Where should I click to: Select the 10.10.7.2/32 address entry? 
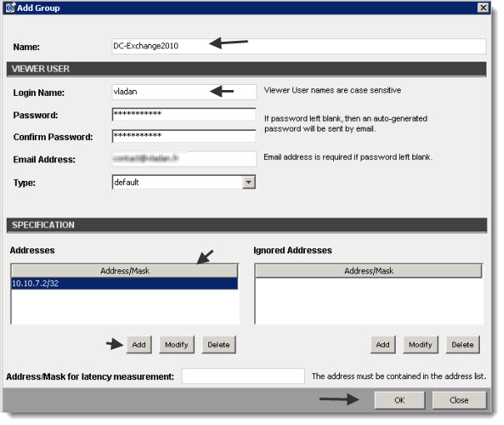pyautogui.click(x=124, y=284)
